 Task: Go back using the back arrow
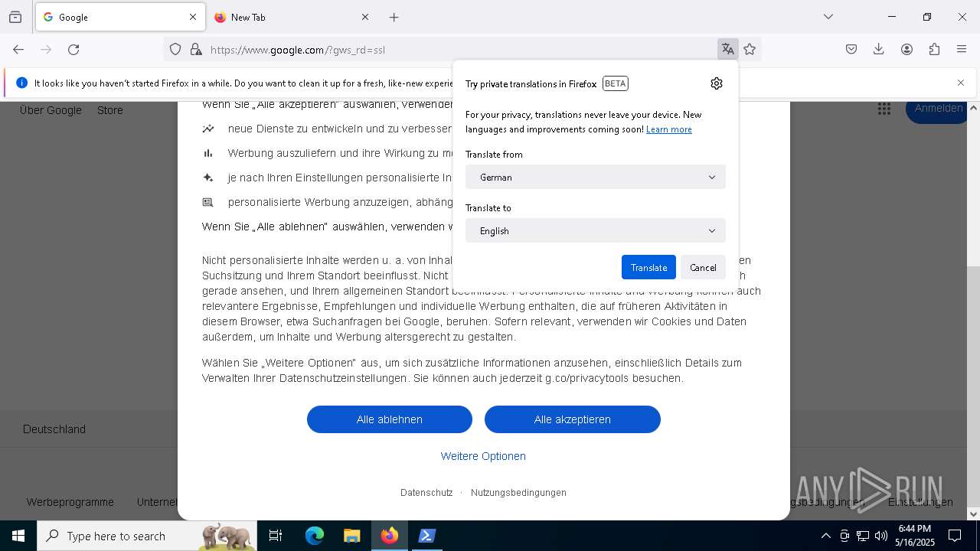(18, 50)
